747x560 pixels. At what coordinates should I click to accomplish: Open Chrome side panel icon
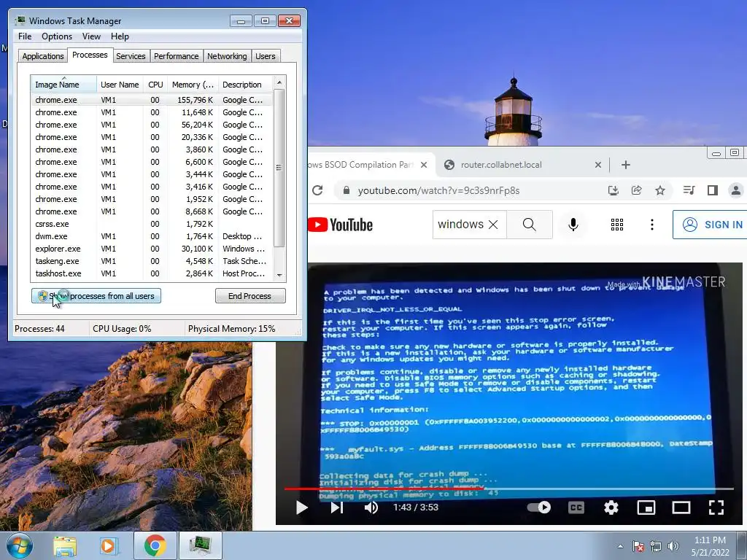coord(713,190)
